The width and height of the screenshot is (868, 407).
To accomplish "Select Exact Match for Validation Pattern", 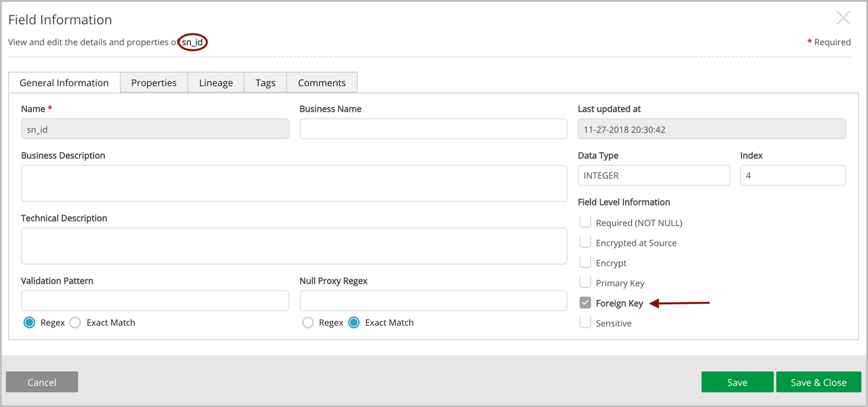I will pyautogui.click(x=75, y=323).
